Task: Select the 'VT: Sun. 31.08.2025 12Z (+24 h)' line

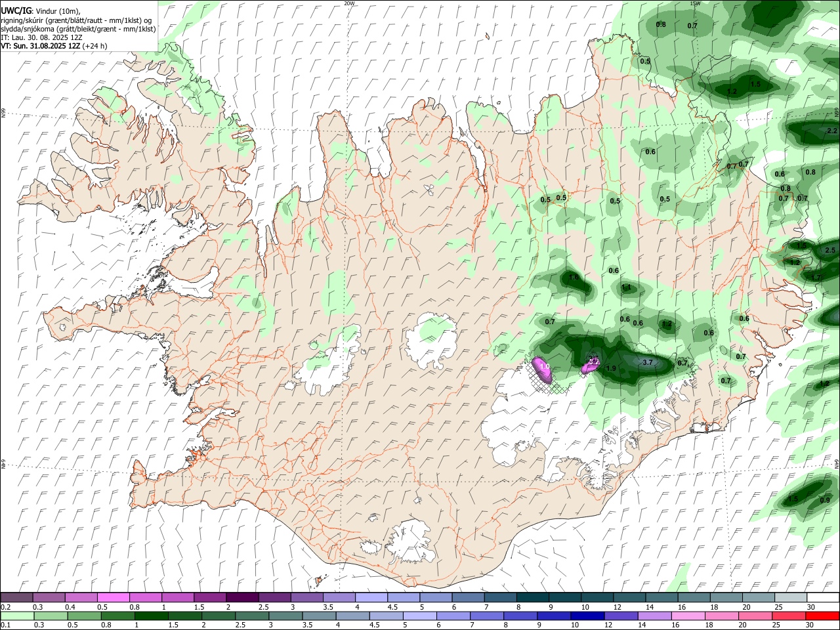Action: 54,46
